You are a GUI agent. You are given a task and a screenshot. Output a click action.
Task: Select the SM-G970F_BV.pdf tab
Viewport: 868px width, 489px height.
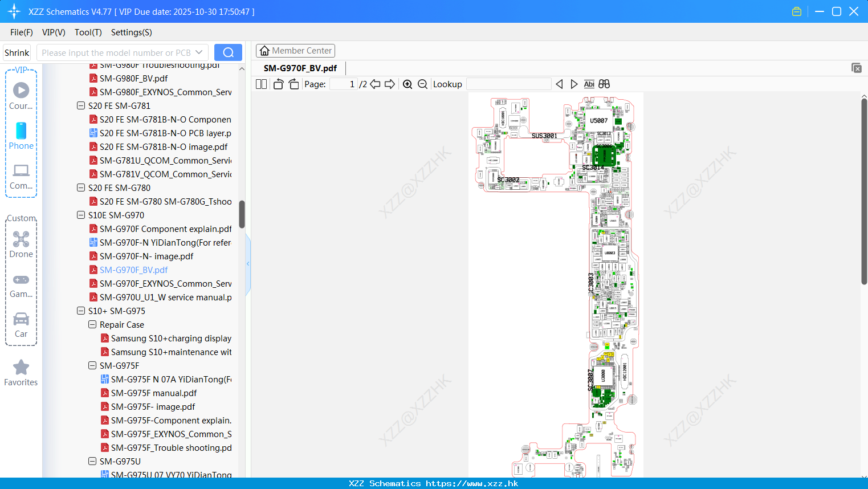pyautogui.click(x=300, y=68)
